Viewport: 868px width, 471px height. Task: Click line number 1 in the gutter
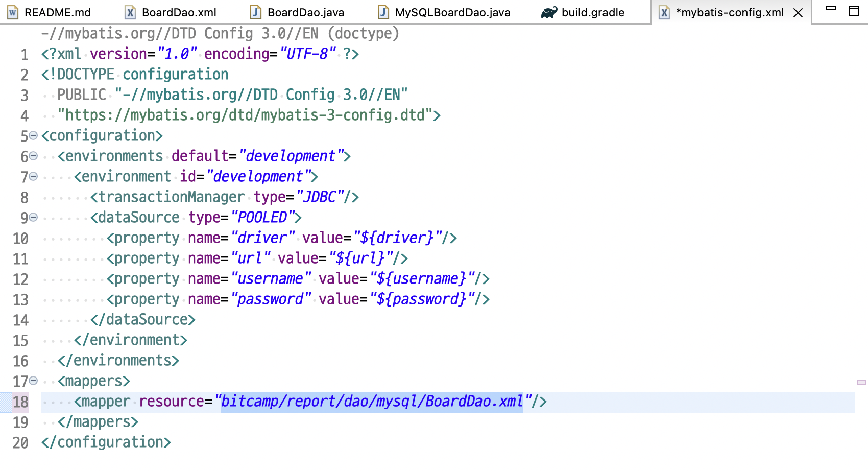[x=25, y=55]
